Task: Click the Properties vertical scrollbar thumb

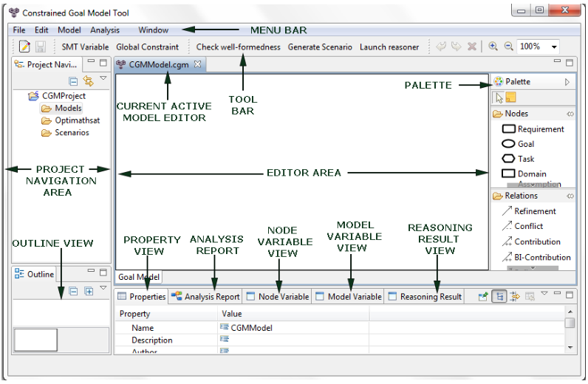Action: pyautogui.click(x=570, y=323)
